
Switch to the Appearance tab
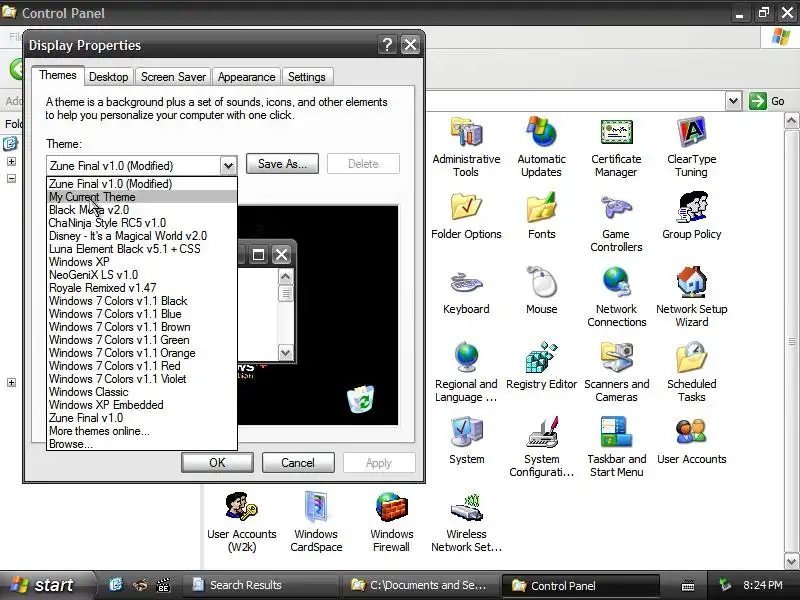(246, 77)
